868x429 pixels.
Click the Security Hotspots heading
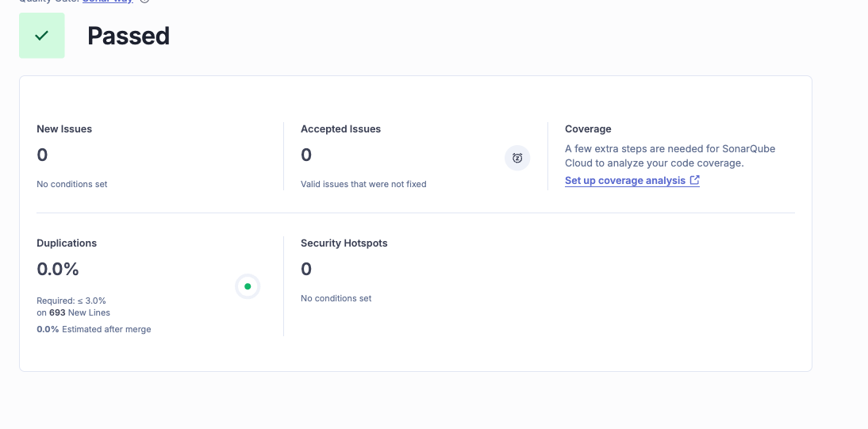tap(344, 243)
